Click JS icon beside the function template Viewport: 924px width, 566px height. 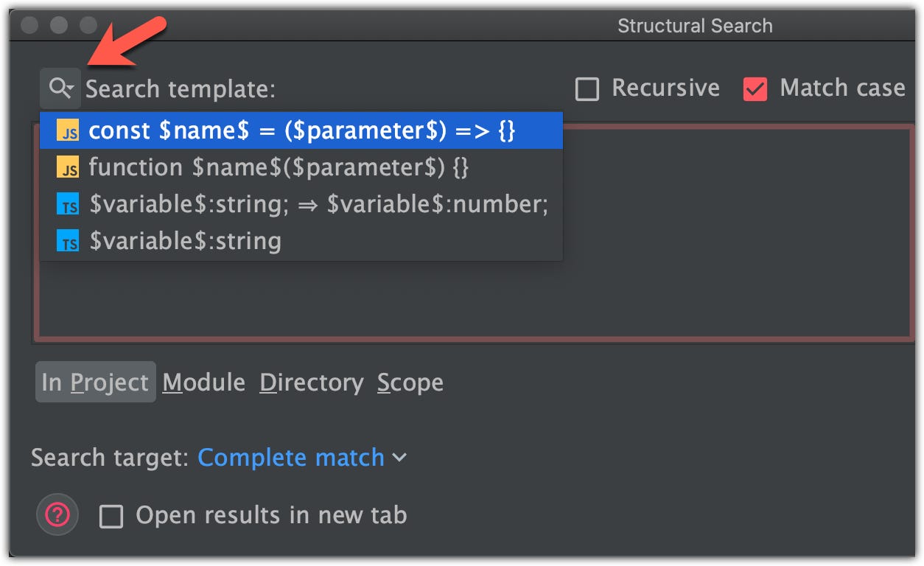point(69,168)
